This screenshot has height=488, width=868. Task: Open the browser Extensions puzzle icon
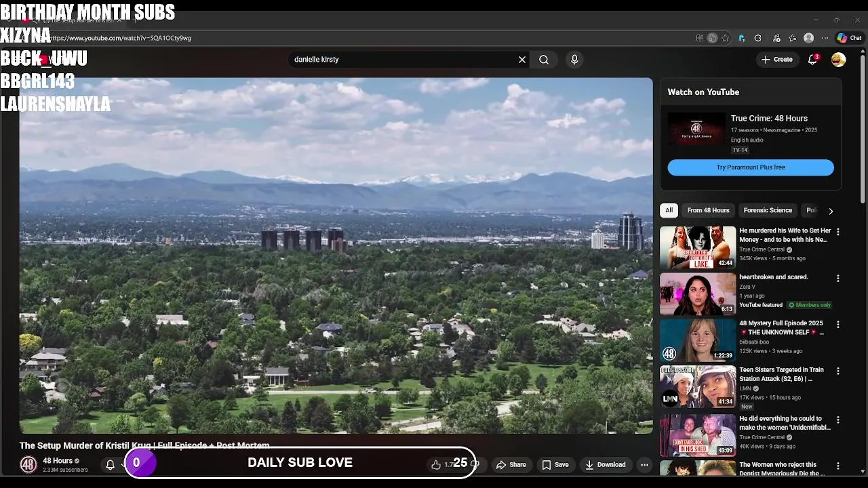(758, 38)
